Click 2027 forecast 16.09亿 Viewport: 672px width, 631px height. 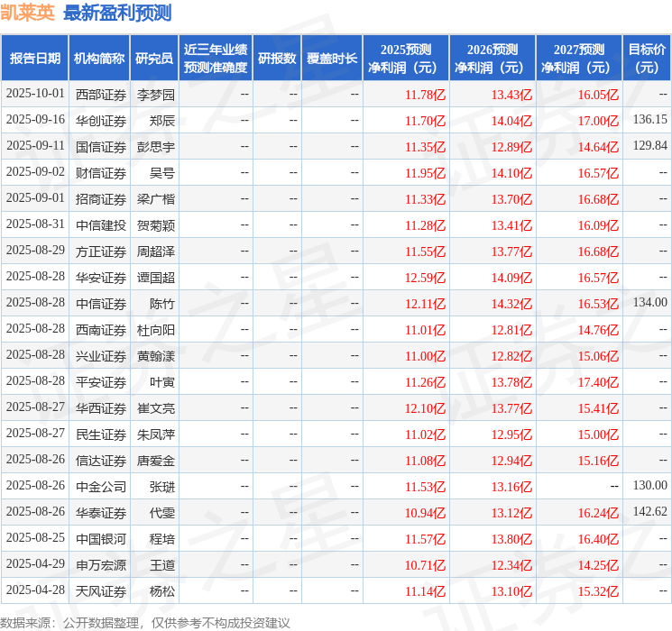pyautogui.click(x=598, y=225)
